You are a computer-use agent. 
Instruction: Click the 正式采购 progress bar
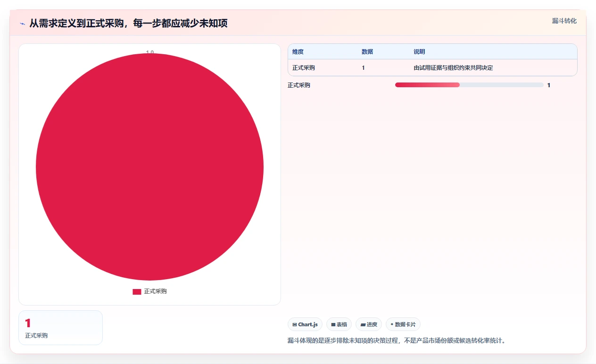point(469,85)
